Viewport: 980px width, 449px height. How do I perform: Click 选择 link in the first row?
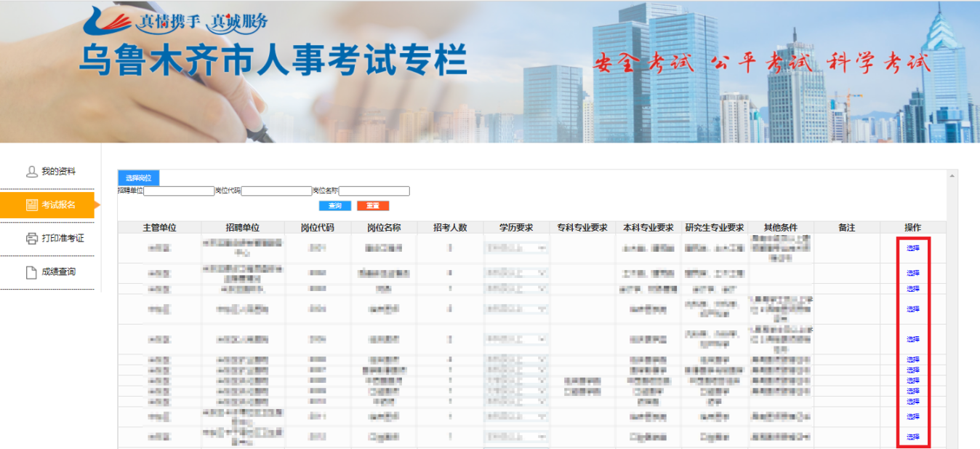[913, 248]
